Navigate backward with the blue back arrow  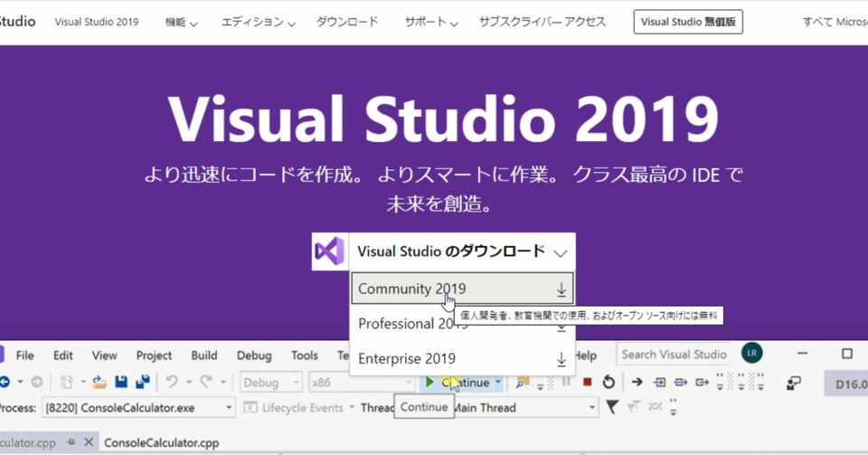pos(5,382)
